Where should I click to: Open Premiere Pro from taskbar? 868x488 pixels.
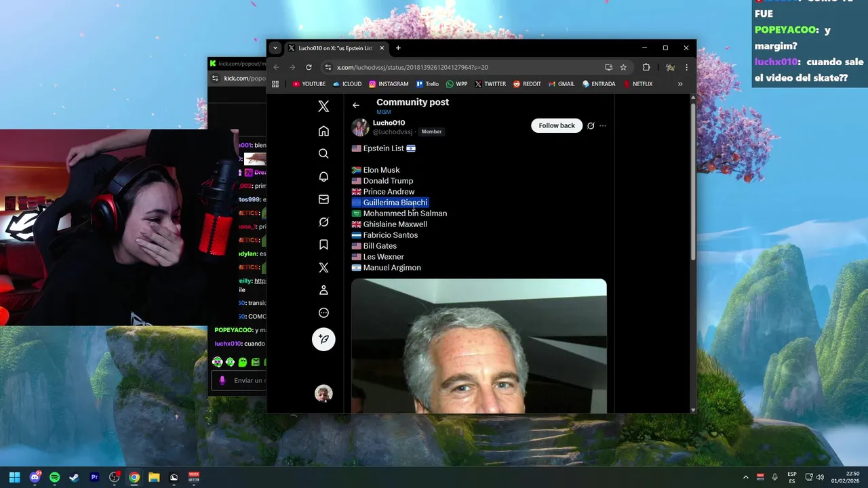tap(94, 477)
